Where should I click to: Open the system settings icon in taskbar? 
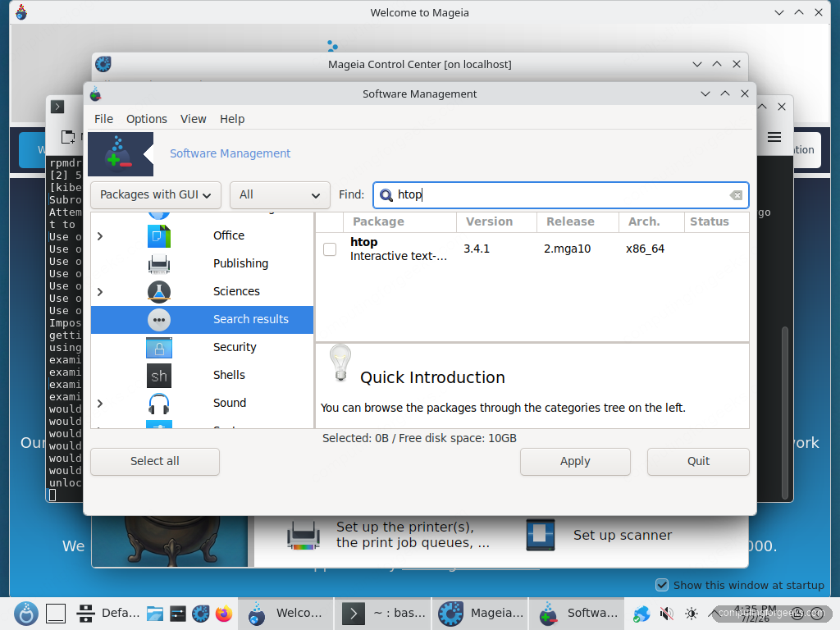point(178,614)
